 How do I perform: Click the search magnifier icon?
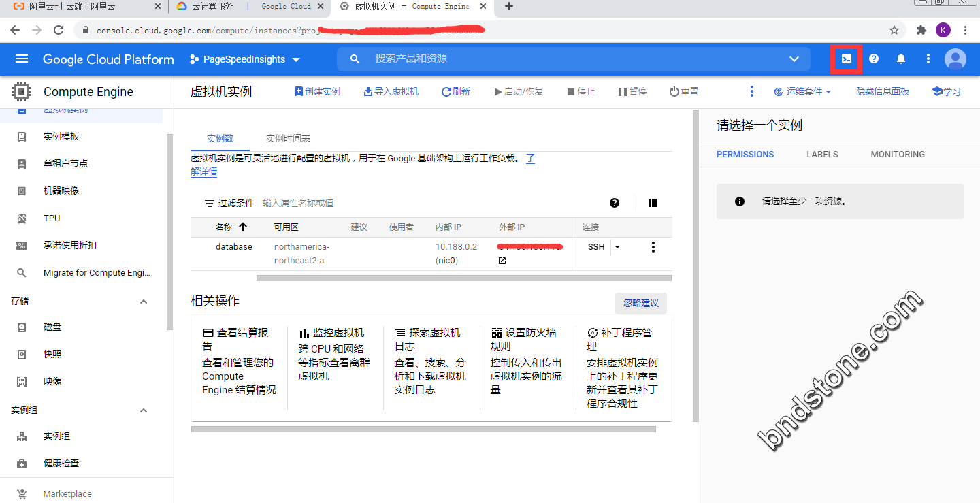[355, 59]
